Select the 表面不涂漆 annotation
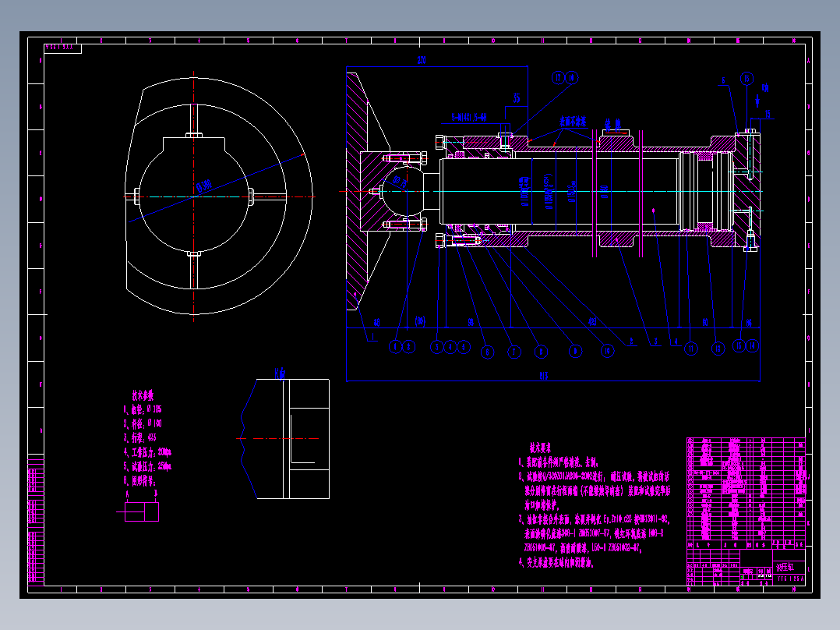Viewport: 840px width, 630px height. pyautogui.click(x=573, y=122)
